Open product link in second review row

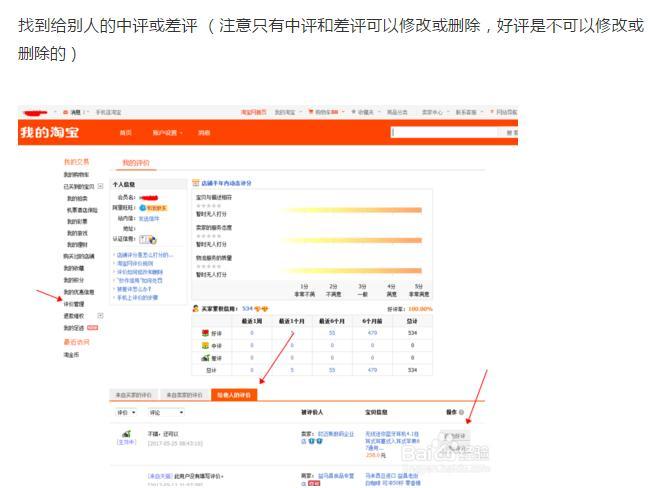(392, 479)
